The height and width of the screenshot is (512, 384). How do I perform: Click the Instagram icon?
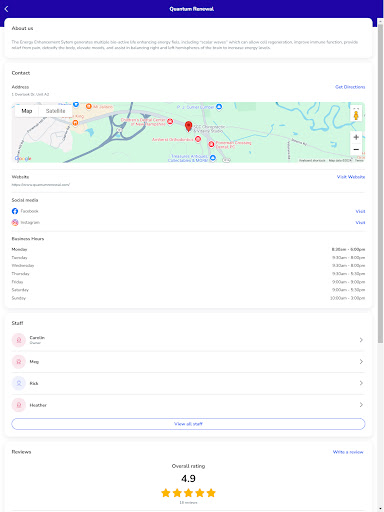[15, 222]
